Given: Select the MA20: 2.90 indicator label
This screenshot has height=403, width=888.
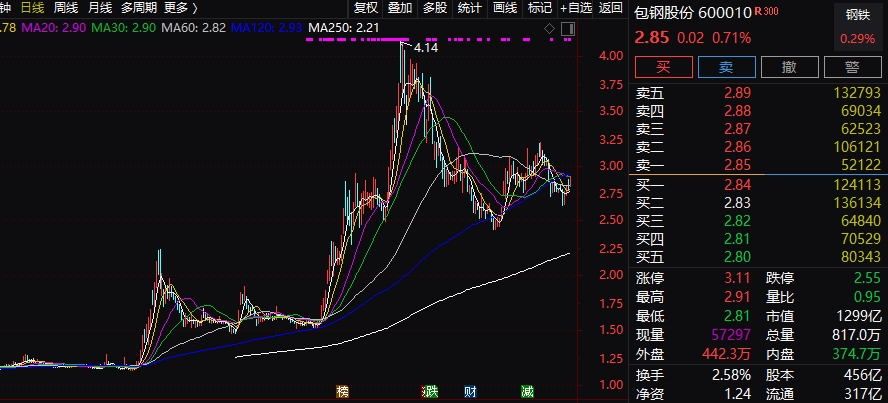Looking at the screenshot, I should (53, 28).
